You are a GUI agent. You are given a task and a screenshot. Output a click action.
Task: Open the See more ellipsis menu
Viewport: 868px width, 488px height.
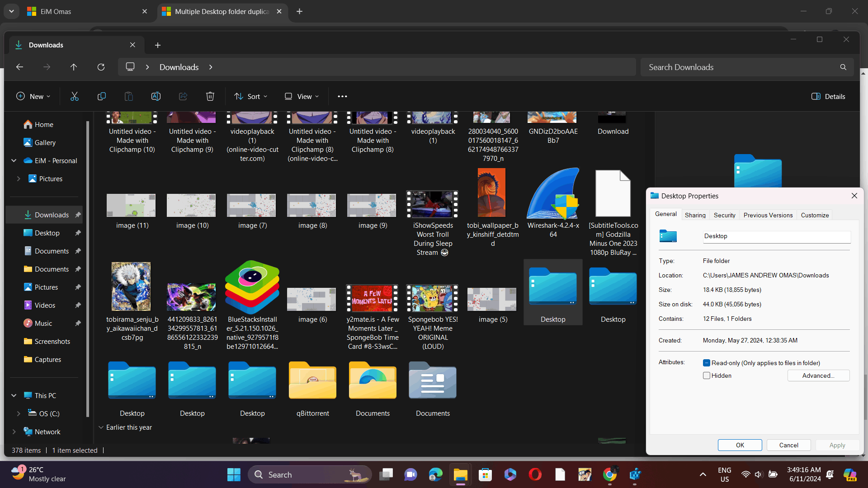pyautogui.click(x=342, y=96)
